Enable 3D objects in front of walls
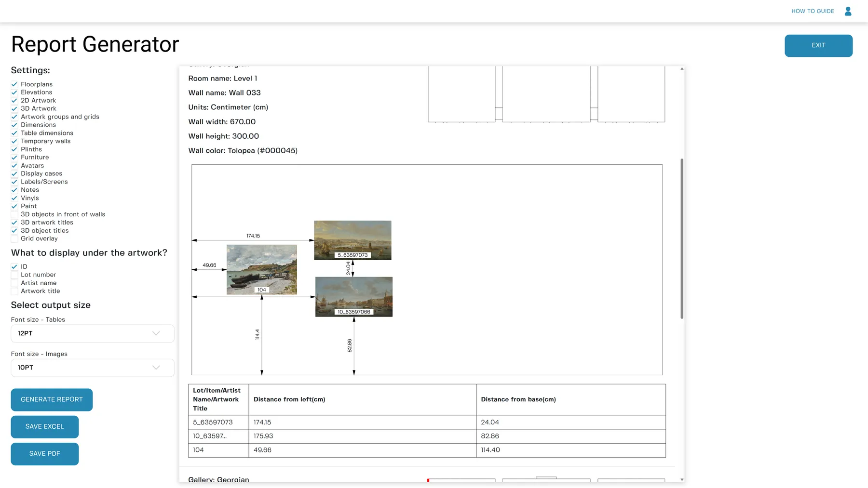This screenshot has width=868, height=488. point(14,214)
